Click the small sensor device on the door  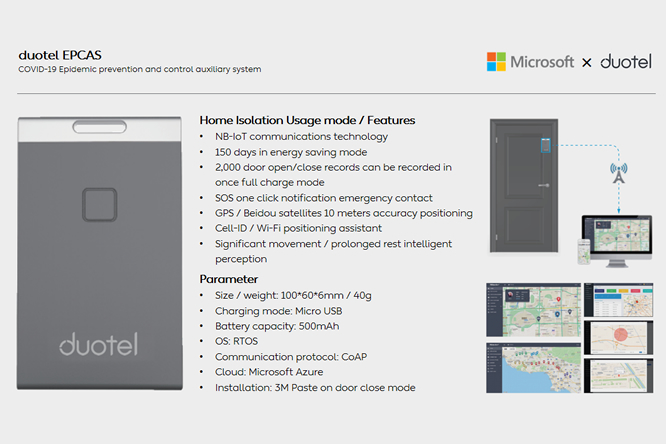pos(545,145)
